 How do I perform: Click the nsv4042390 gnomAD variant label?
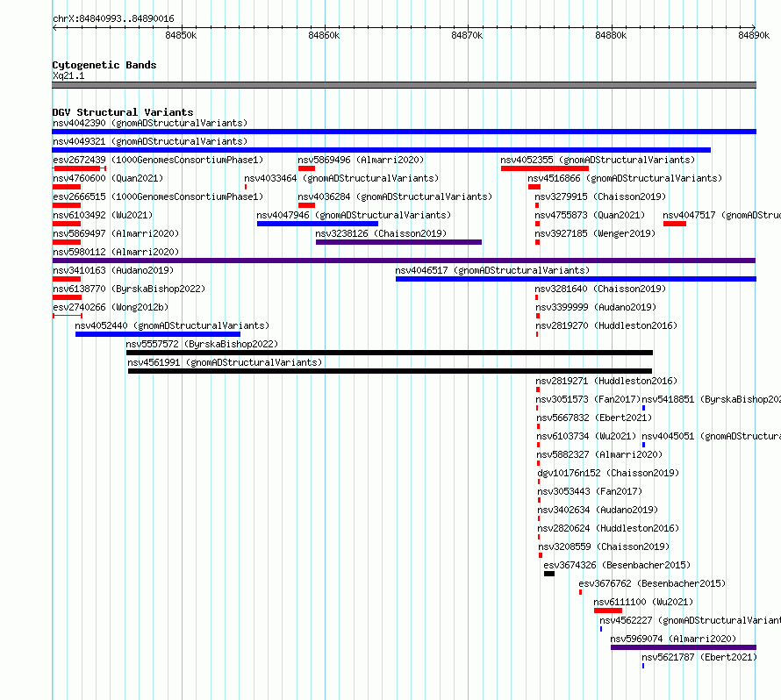150,123
